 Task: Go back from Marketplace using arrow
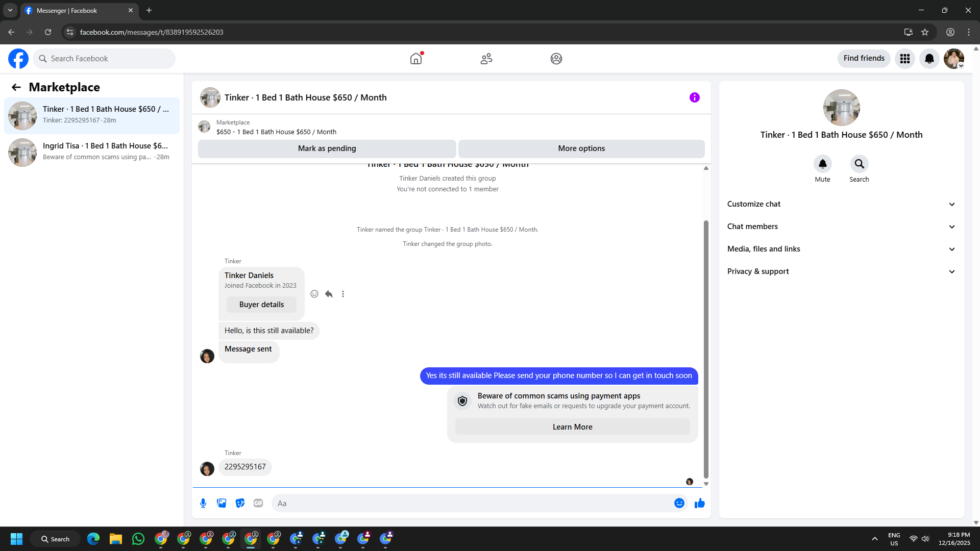[16, 87]
